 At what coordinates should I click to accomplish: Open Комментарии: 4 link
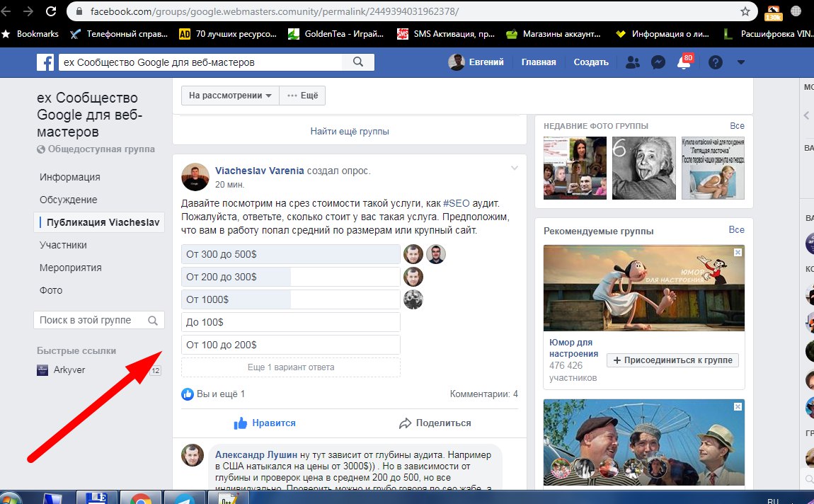tap(484, 394)
